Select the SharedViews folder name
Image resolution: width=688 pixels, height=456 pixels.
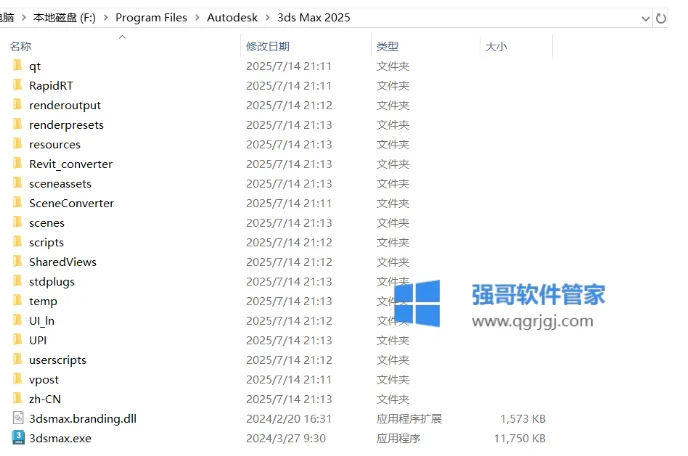pyautogui.click(x=63, y=262)
